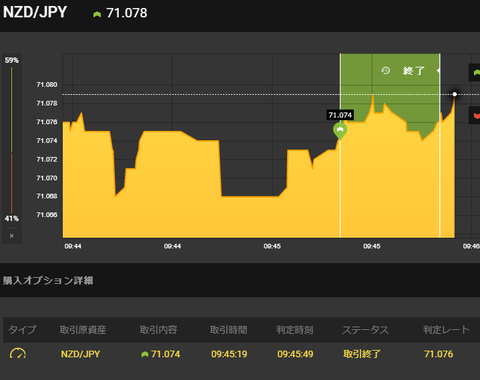The width and height of the screenshot is (480, 380).
Task: Click the green up-arrow entry marker on chart
Action: [340, 130]
